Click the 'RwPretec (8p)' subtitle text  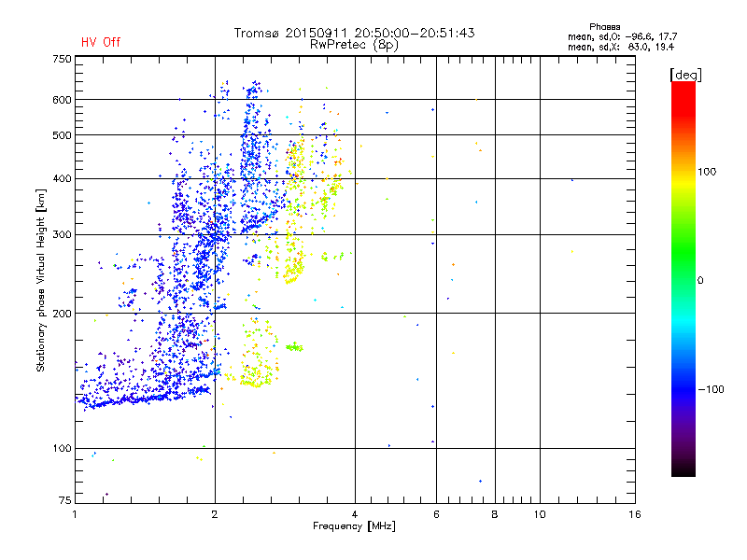[x=354, y=45]
